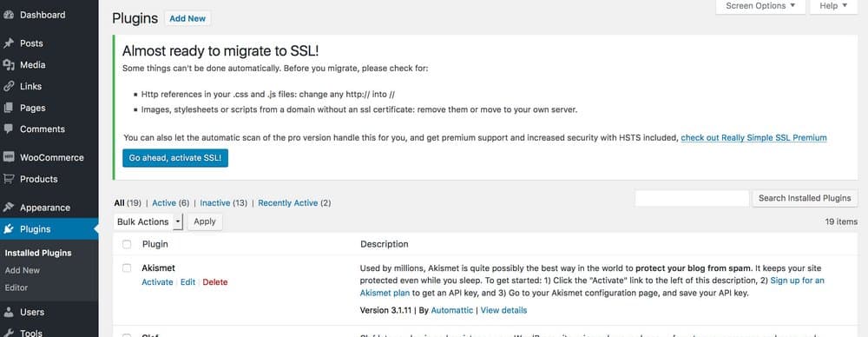Click Version 3.1.11 text
Image resolution: width=868 pixels, height=337 pixels.
(x=387, y=310)
